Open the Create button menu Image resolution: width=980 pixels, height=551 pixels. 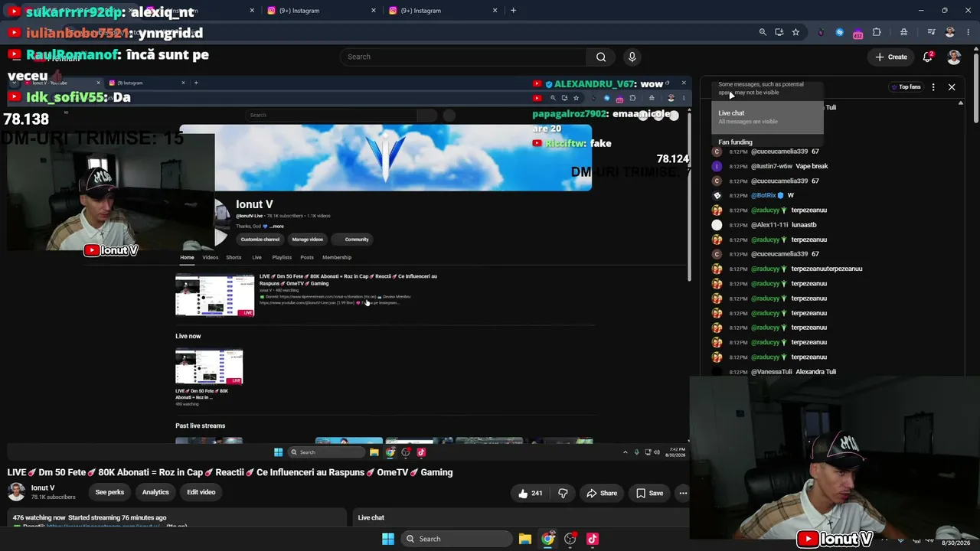point(891,57)
